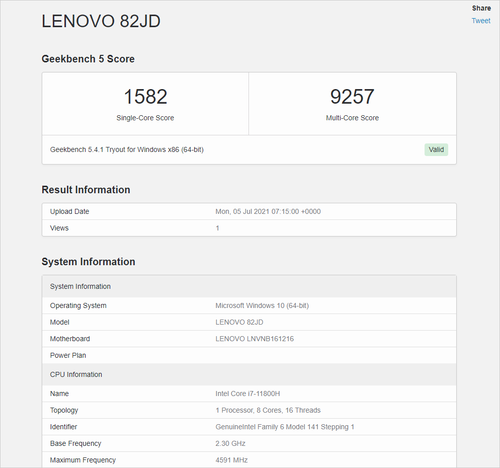500x468 pixels.
Task: Click the CPU Name row label
Action: point(59,394)
